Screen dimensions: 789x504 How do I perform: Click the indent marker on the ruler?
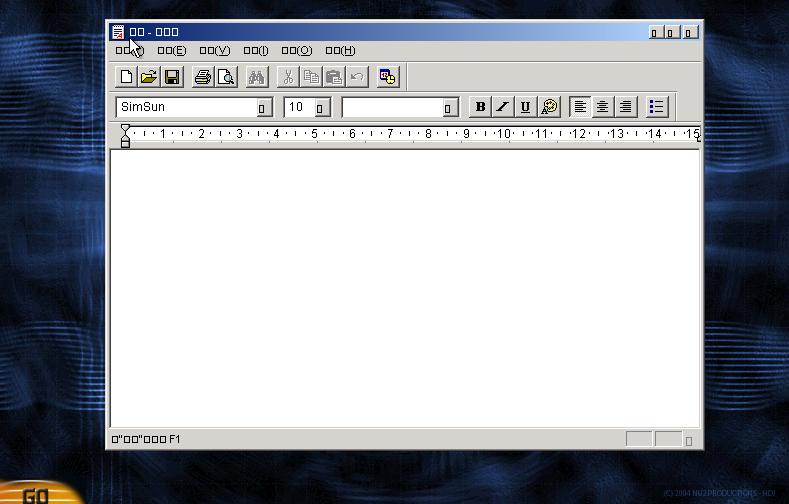(x=125, y=136)
